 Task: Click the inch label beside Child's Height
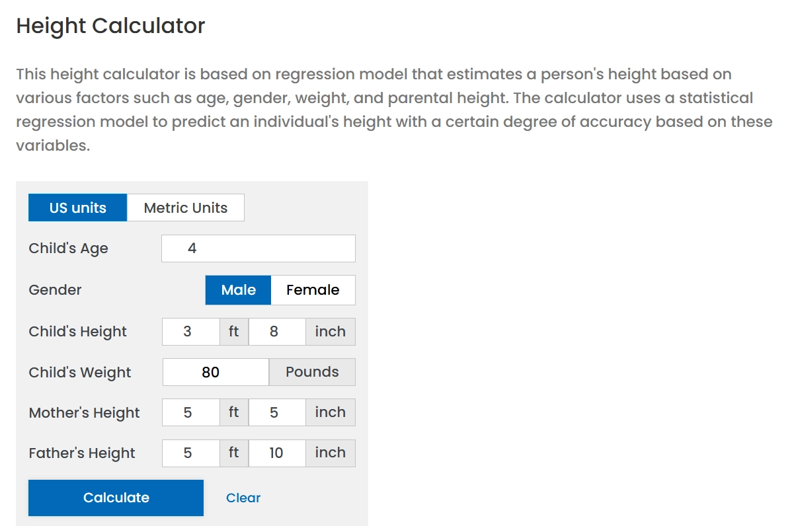[330, 332]
